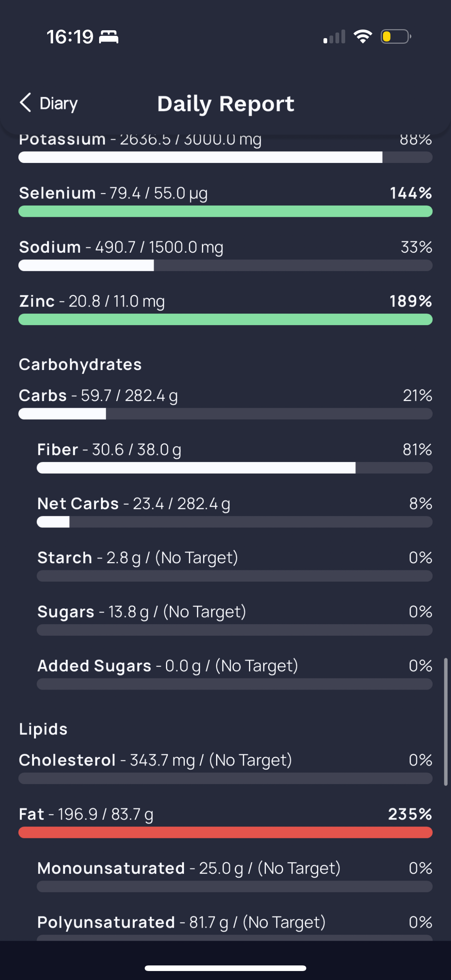The image size is (451, 980).
Task: Select the Fiber nutrient row
Action: click(234, 457)
